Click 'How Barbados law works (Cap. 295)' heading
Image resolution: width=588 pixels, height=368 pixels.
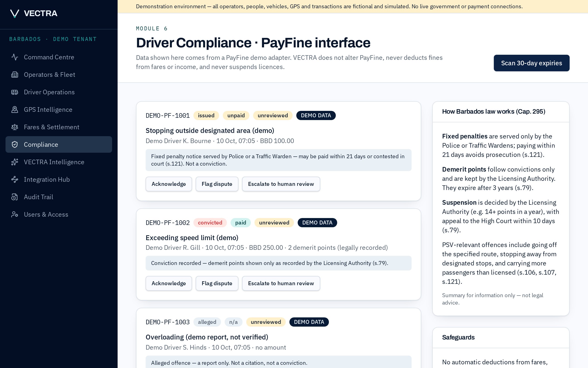click(x=493, y=112)
